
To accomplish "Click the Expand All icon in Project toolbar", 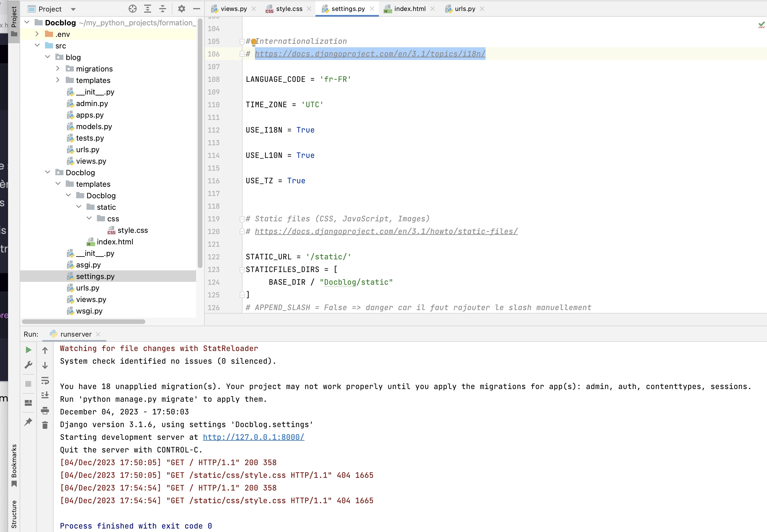I will point(147,9).
